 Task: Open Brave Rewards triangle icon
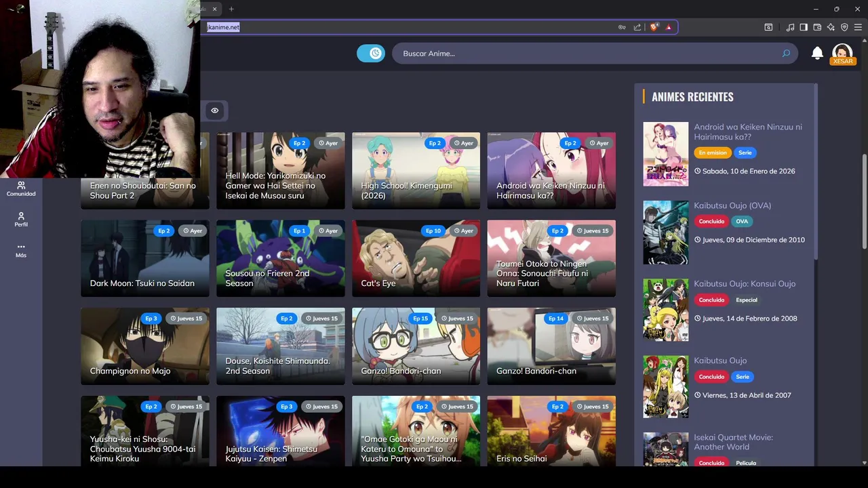(x=669, y=27)
